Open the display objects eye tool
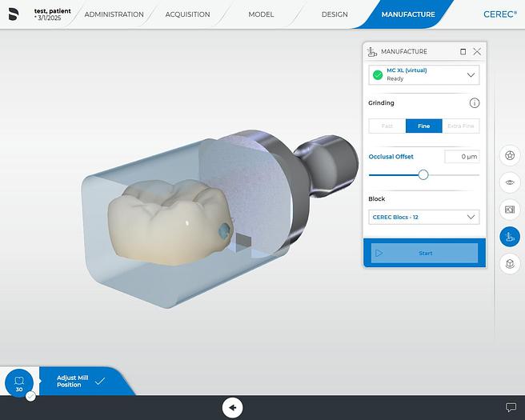Viewport: 525px width, 420px height. pos(510,182)
